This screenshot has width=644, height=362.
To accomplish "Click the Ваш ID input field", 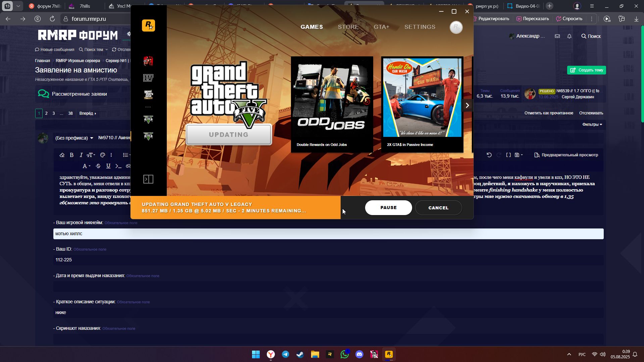I will click(328, 260).
